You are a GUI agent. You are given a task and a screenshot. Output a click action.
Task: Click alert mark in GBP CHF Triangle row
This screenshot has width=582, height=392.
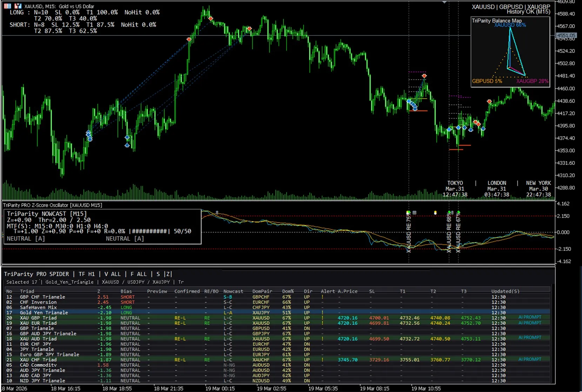[x=322, y=297]
